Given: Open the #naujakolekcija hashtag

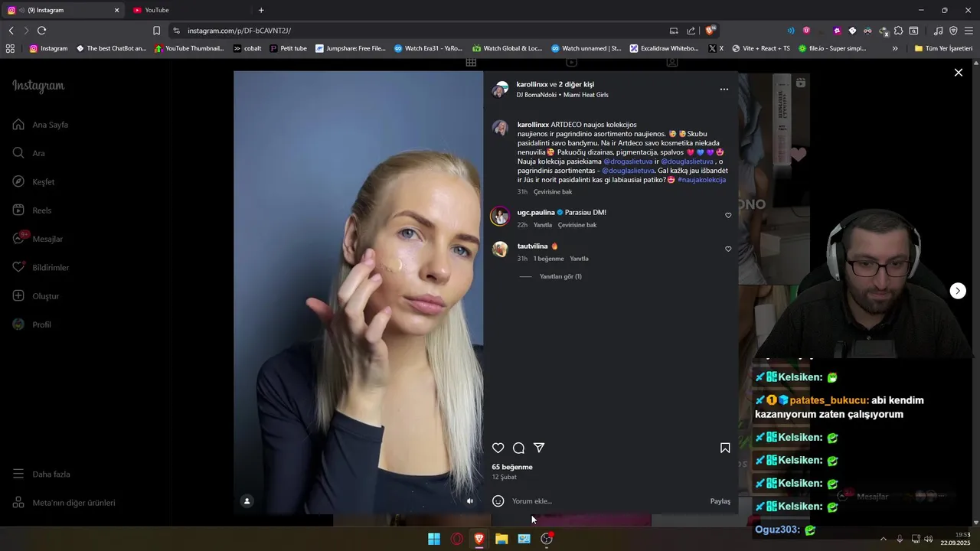Looking at the screenshot, I should coord(701,180).
